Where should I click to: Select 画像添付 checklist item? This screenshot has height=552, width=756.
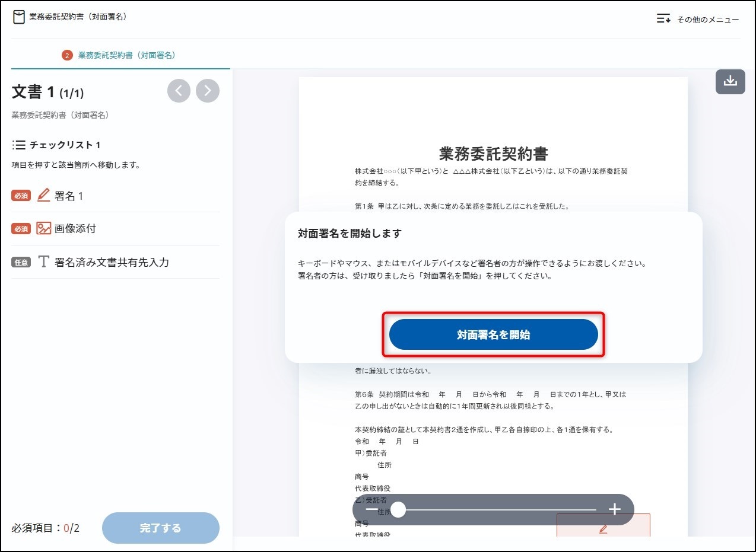[75, 228]
